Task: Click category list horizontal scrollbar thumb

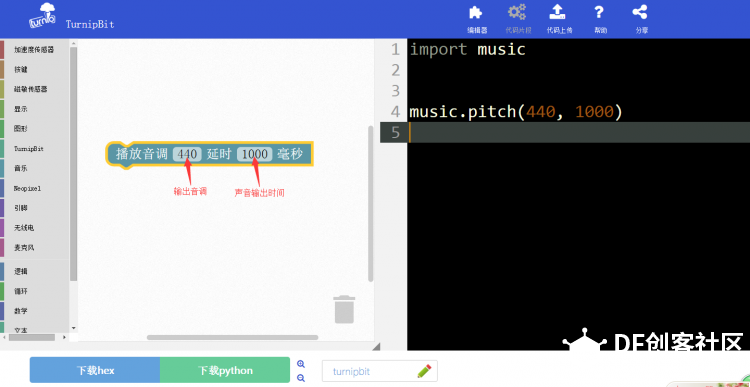Action: pos(32,338)
